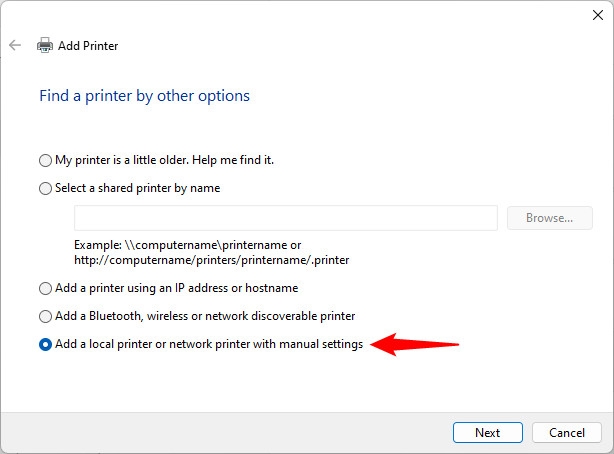Enable the Bluetooth, wireless or network discoverable radio circle
The width and height of the screenshot is (614, 454).
pos(45,316)
